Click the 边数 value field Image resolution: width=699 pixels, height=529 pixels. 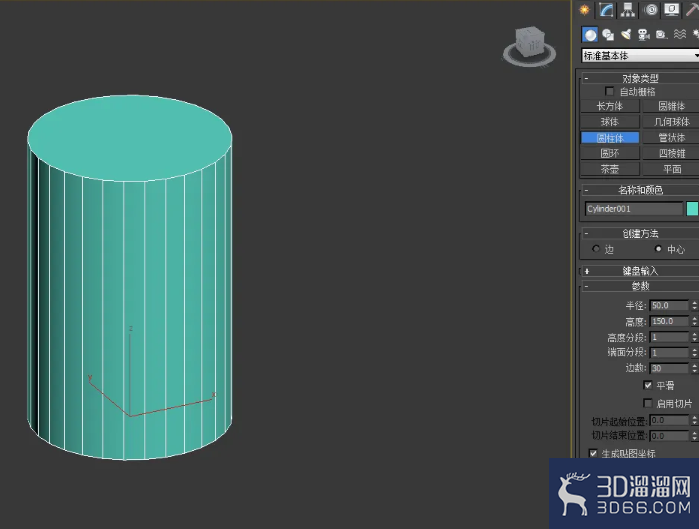coord(670,368)
